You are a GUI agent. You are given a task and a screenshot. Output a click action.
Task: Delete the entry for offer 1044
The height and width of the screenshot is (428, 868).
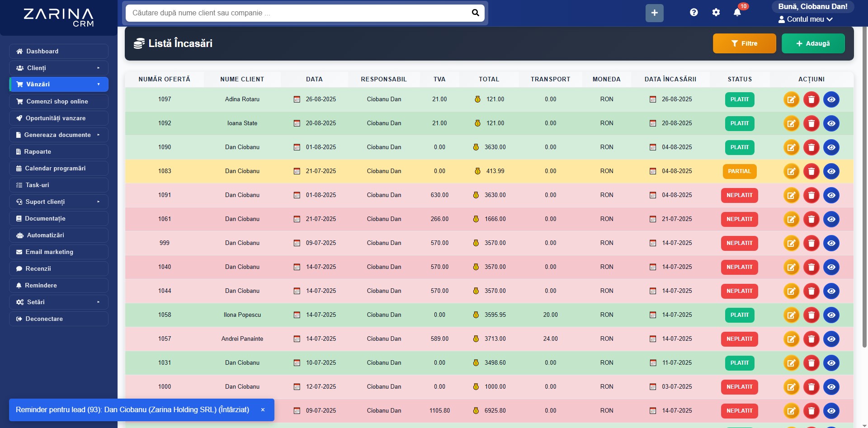(x=811, y=291)
